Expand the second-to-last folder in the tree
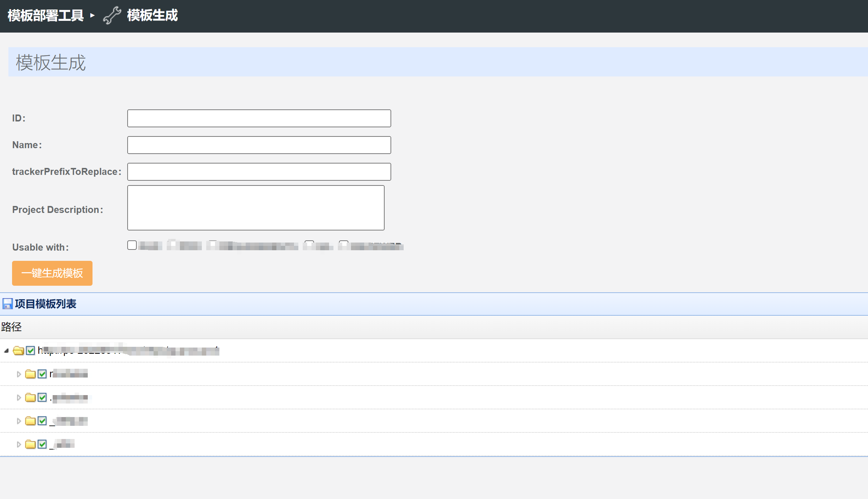The image size is (868, 499). point(19,421)
